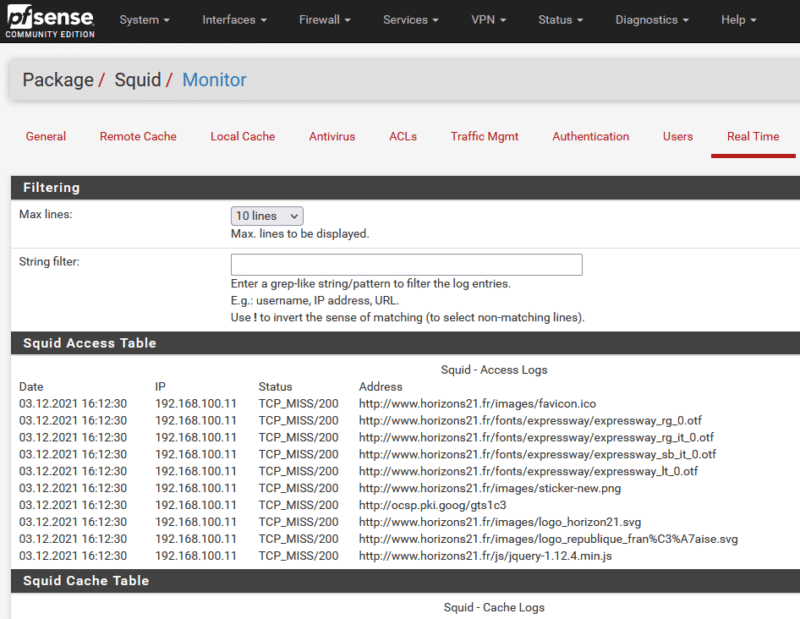
Task: Open the Authentication tab
Action: coord(591,137)
